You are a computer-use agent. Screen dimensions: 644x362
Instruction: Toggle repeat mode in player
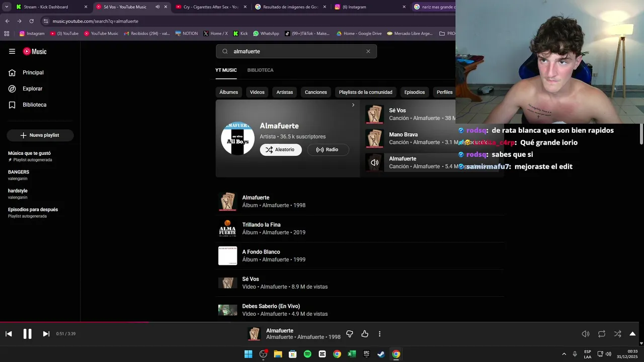(602, 334)
